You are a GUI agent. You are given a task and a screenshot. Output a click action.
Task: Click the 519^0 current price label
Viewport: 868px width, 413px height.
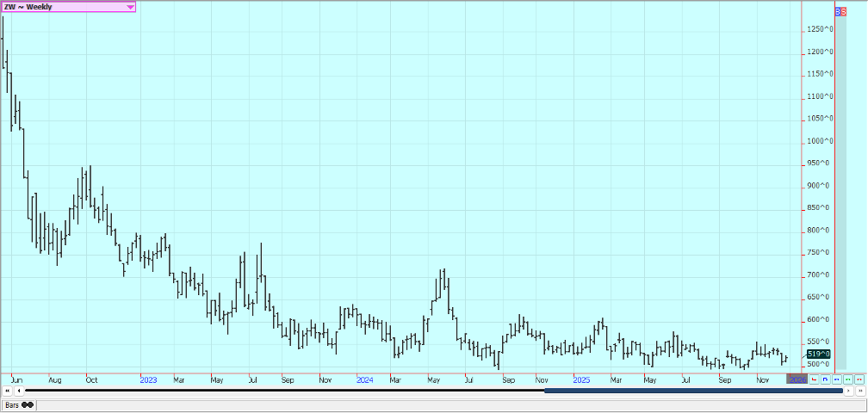818,354
